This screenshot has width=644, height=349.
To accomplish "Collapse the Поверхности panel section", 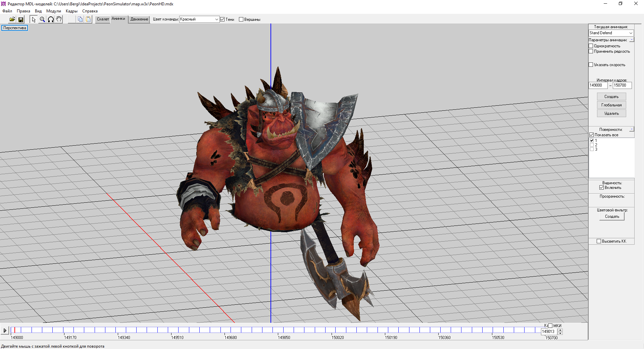I will click(631, 129).
